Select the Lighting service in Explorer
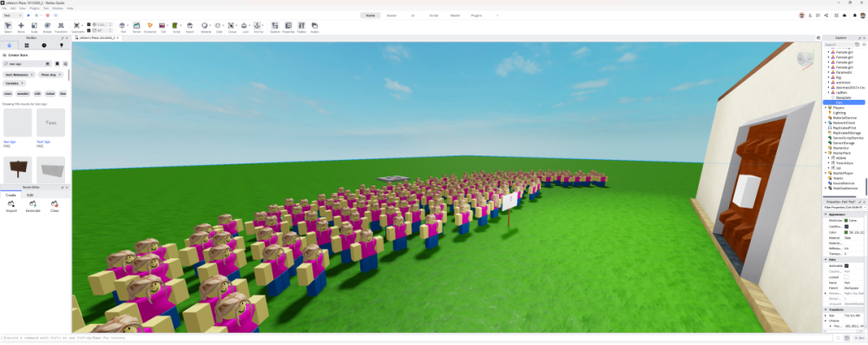868x345 pixels. click(x=839, y=113)
